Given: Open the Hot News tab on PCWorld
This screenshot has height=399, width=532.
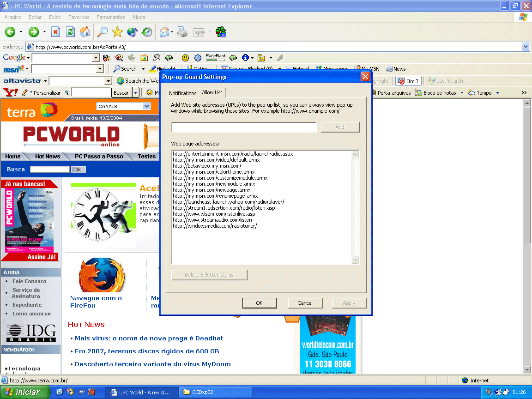Looking at the screenshot, I should click(48, 157).
